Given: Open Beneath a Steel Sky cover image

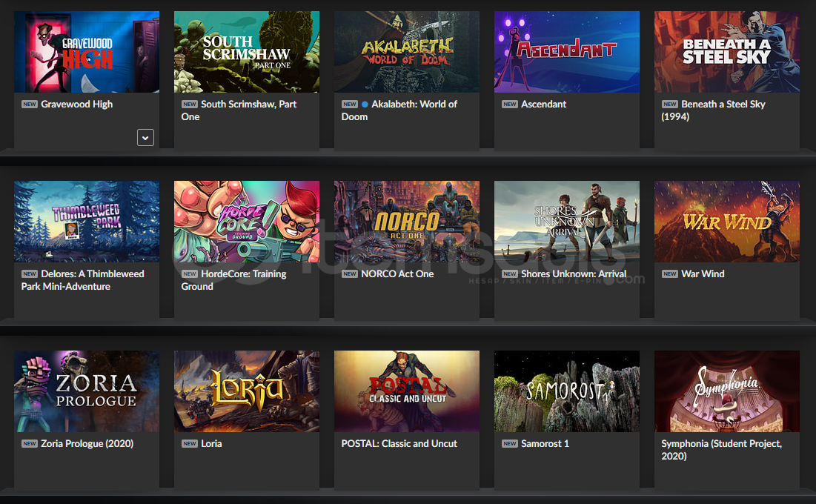Looking at the screenshot, I should [x=727, y=52].
